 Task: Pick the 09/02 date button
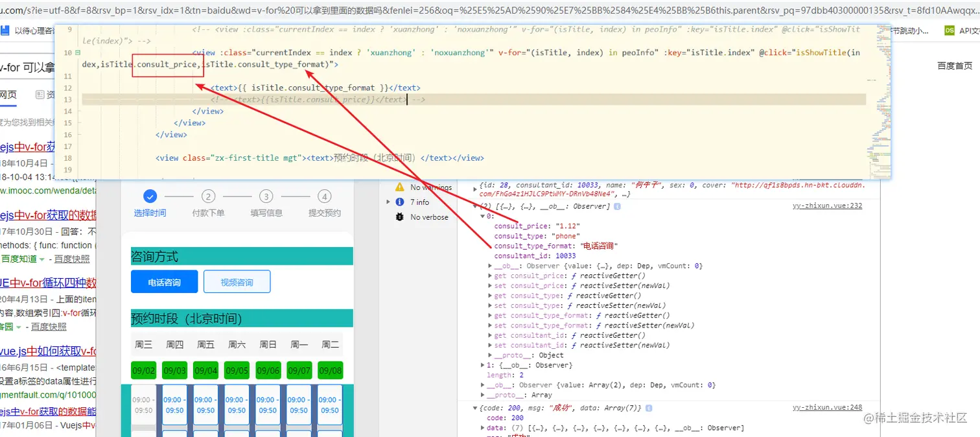[x=143, y=371]
